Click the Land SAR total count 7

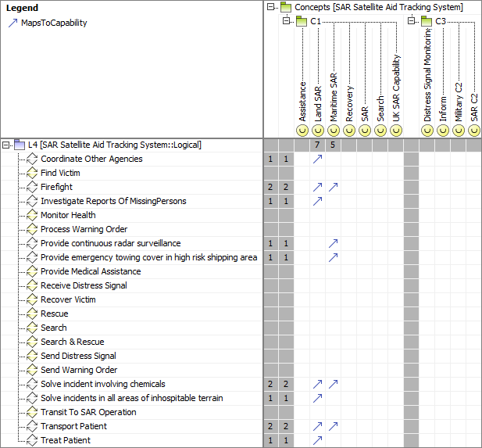317,145
